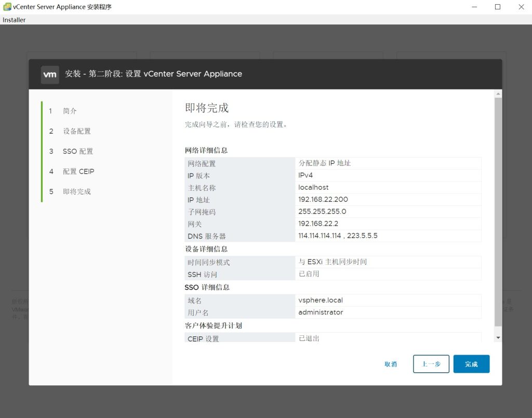Screen dimensions: 532x418
Task: Click the 子网掩码 label cell
Action: (x=240, y=212)
